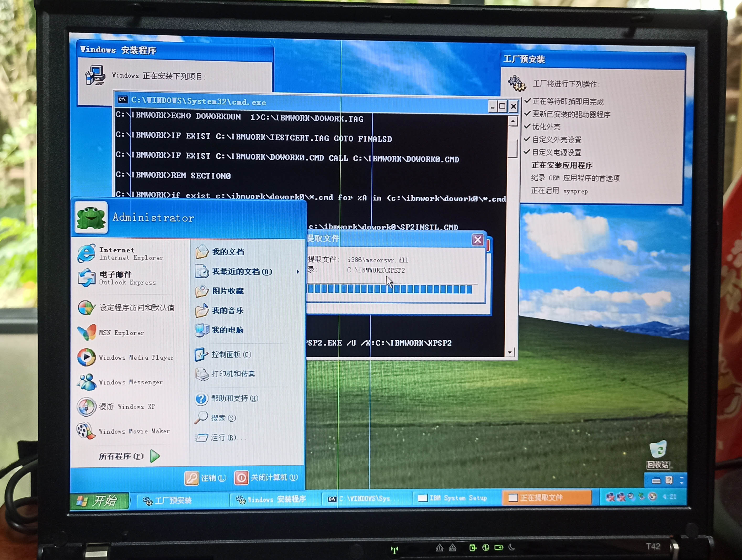Open My Music (我的音乐)
Viewport: 742px width, 560px height.
(220, 310)
